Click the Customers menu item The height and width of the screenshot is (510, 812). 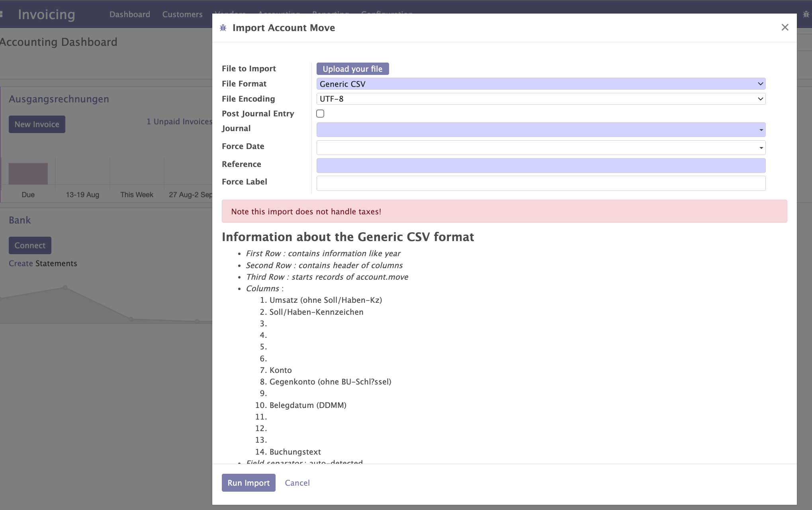[x=182, y=14]
